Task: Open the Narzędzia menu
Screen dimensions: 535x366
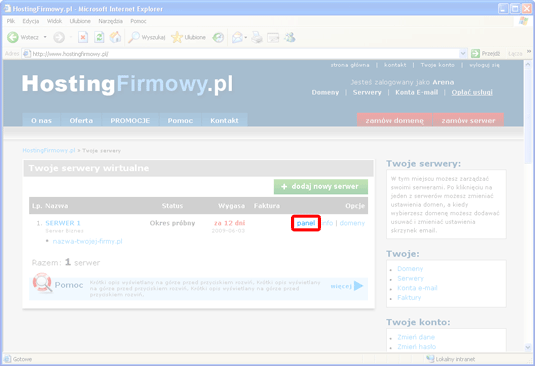Action: coord(111,21)
